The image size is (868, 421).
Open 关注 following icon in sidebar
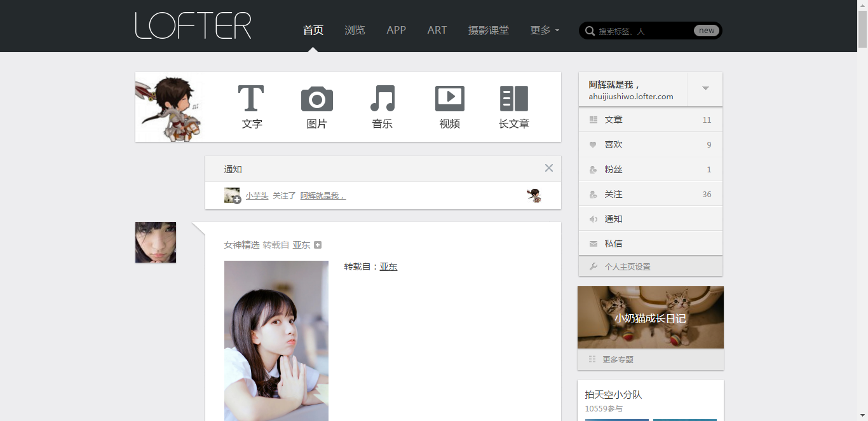593,194
